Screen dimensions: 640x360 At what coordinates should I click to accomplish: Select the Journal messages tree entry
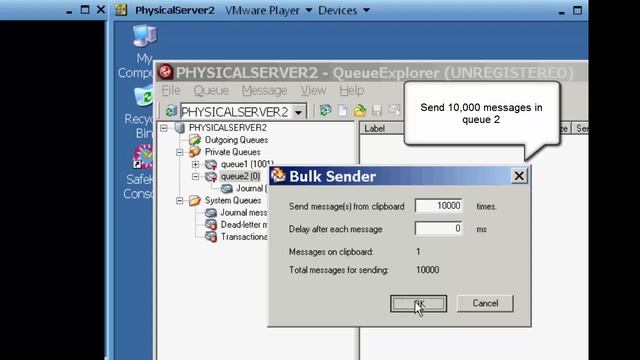pyautogui.click(x=243, y=213)
